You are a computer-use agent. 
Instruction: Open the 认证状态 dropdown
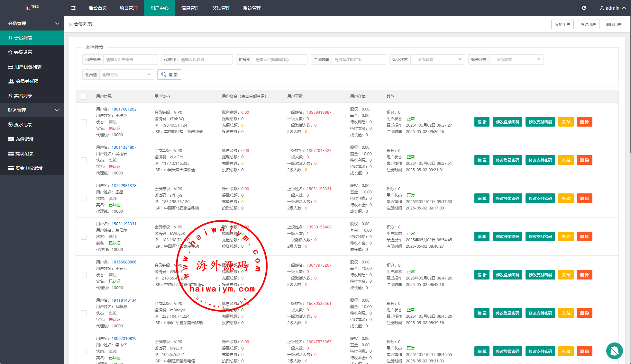tap(437, 60)
